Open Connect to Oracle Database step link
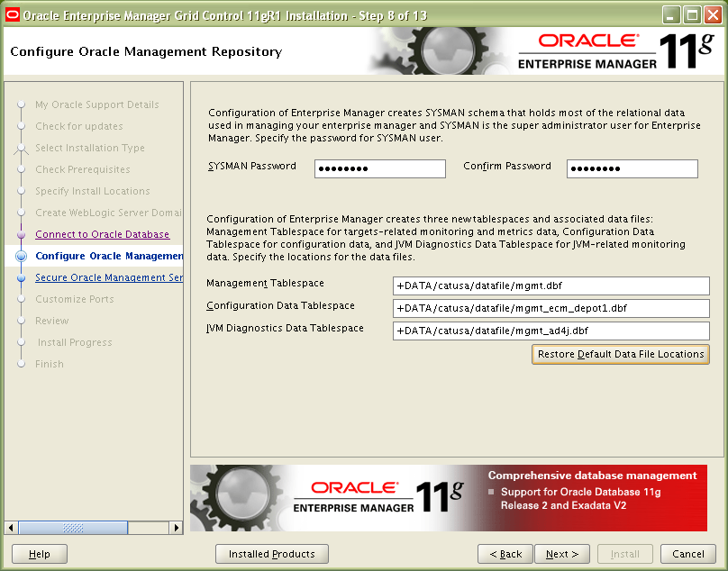 click(102, 234)
